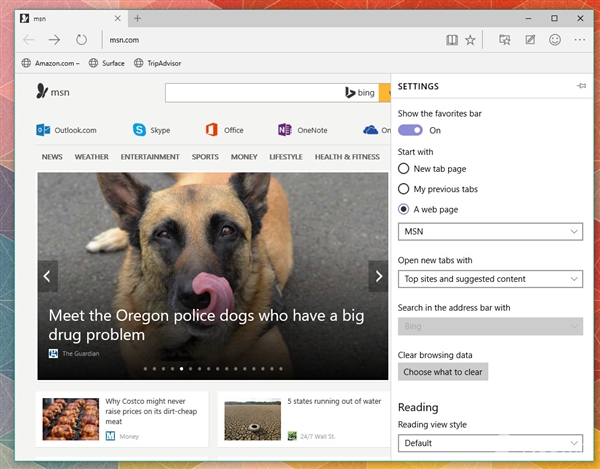Open a new tab with plus button

[137, 18]
